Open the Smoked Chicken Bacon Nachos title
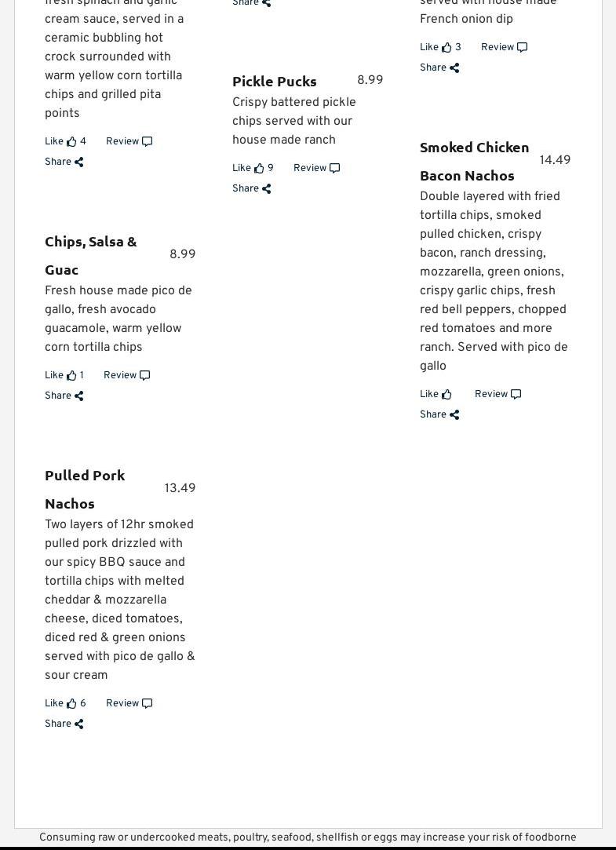This screenshot has width=616, height=850. point(474,161)
